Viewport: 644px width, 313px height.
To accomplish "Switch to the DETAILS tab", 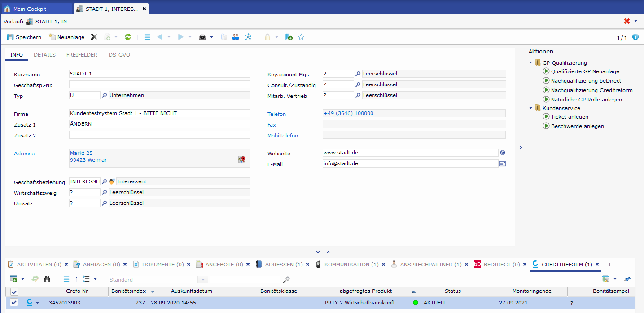I will click(x=44, y=55).
